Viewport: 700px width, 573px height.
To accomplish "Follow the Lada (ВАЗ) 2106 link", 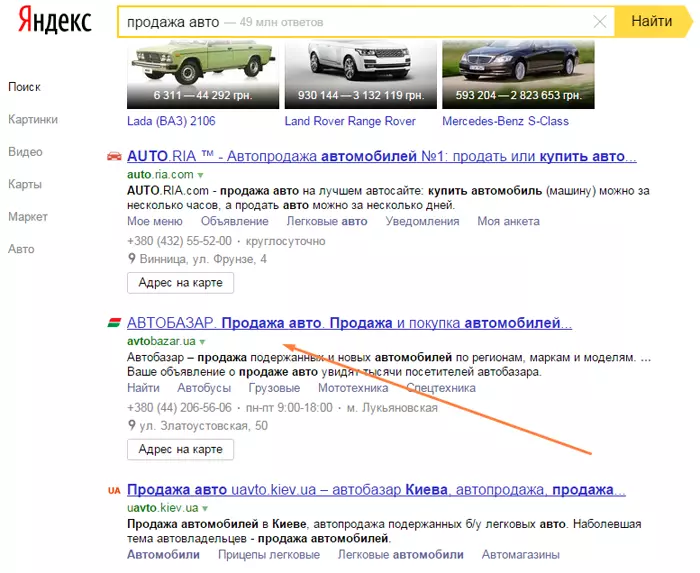I will tap(171, 121).
